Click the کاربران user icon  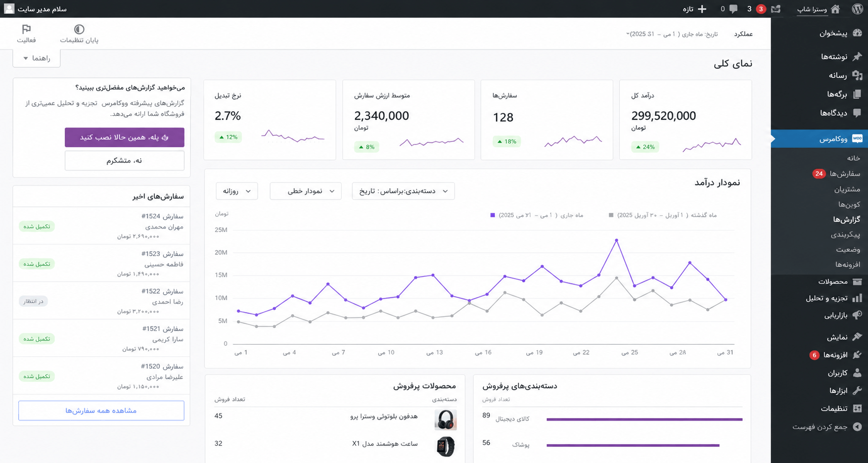click(x=857, y=373)
